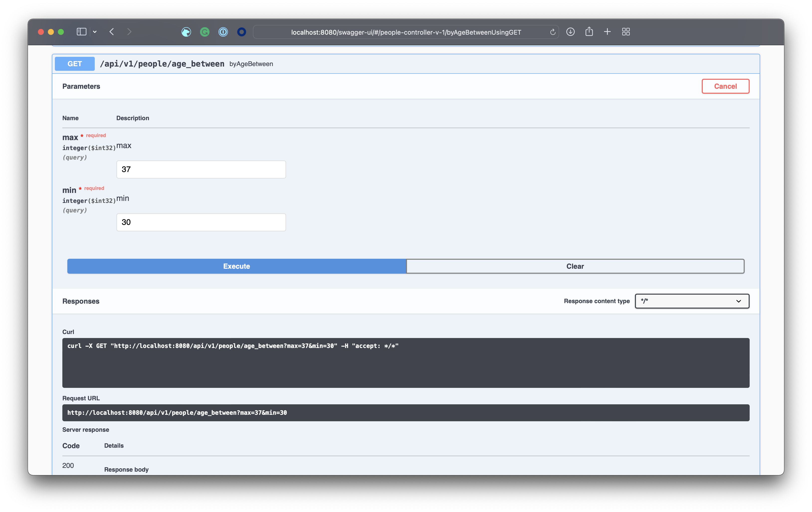Viewport: 812px width, 512px height.
Task: Click the back navigation arrow
Action: [112, 32]
